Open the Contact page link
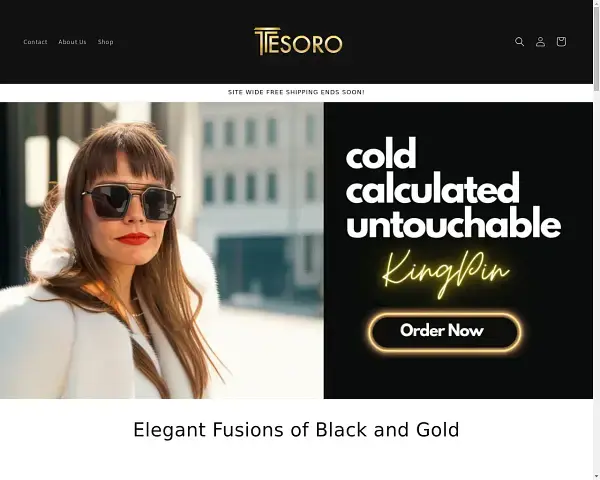The image size is (600, 480). point(35,42)
